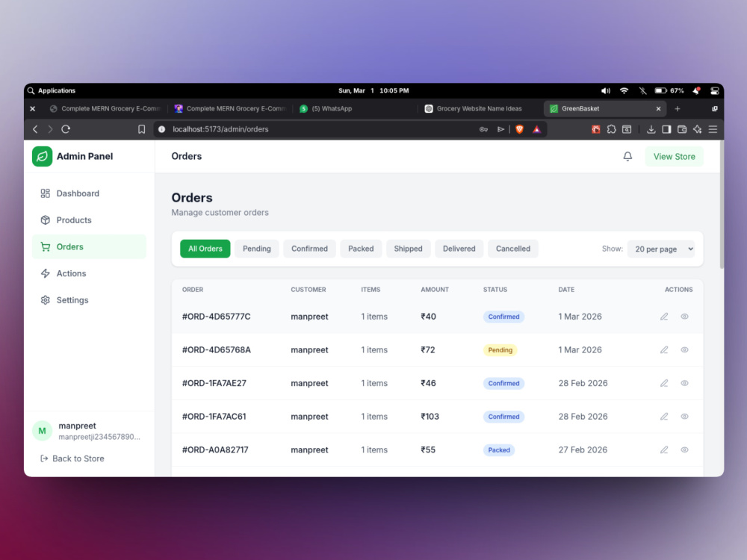Filter orders by Pending
The image size is (747, 560).
click(x=256, y=249)
